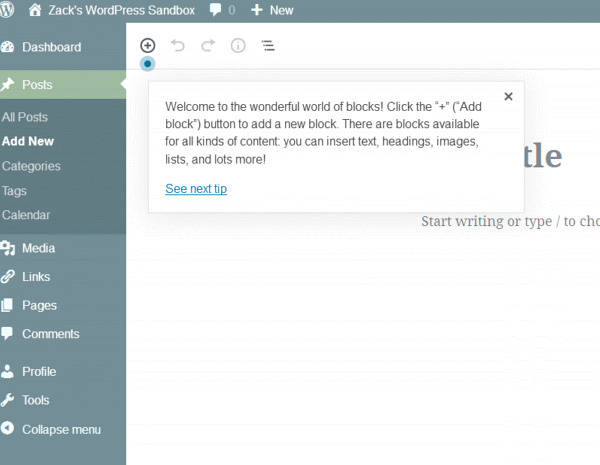Screen dimensions: 600x465
Task: Click the See next tip link
Action: point(196,189)
